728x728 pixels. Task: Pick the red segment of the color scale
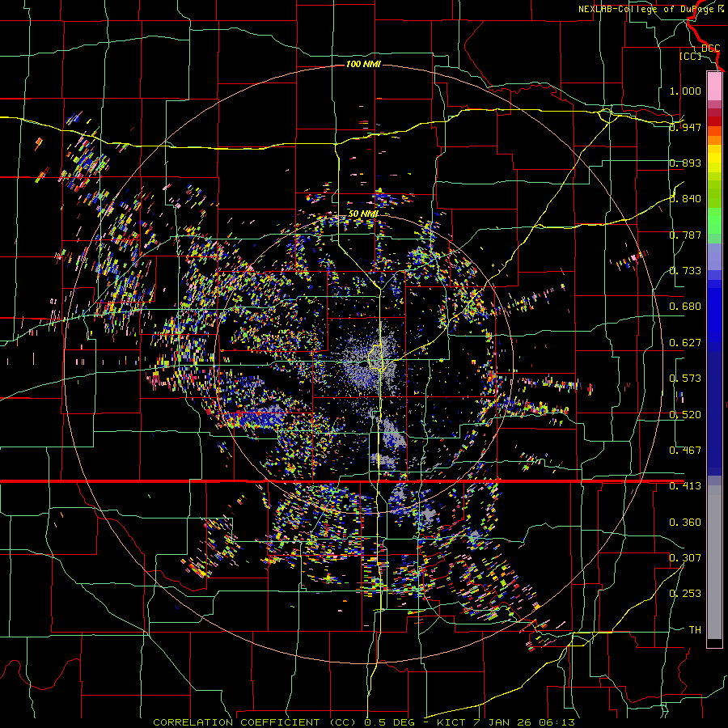pos(714,121)
